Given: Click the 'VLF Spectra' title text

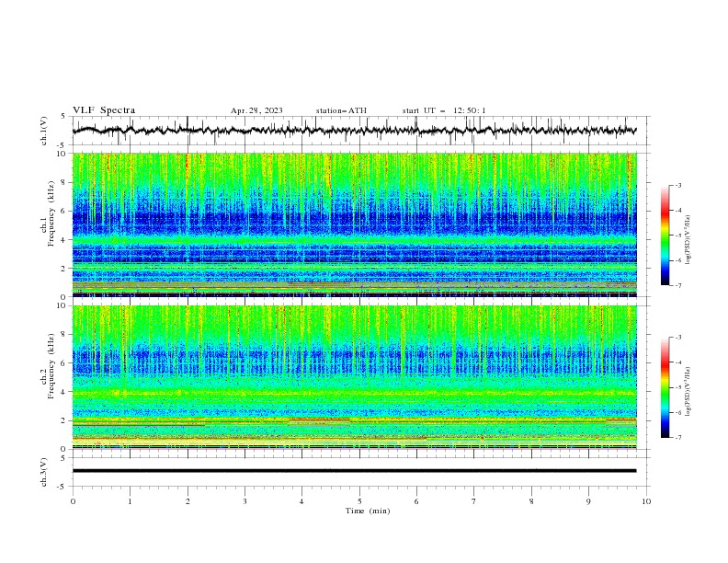Looking at the screenshot, I should coord(104,110).
